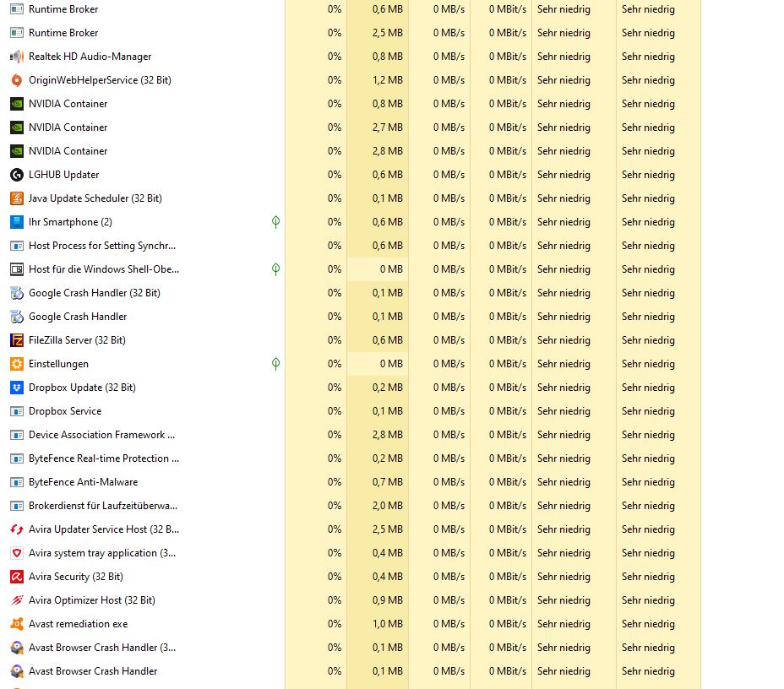
Task: Click 2,0 MB memory of Brokerdienst row
Action: [388, 506]
